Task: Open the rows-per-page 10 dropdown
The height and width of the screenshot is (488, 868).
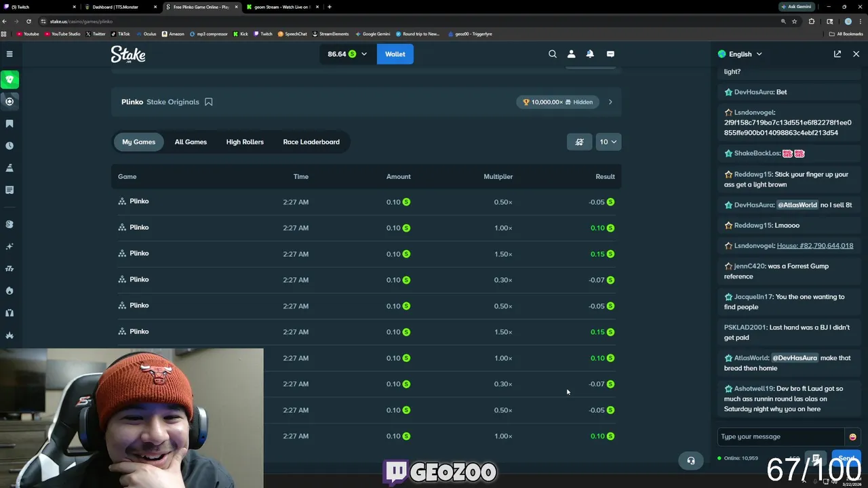Action: click(608, 142)
